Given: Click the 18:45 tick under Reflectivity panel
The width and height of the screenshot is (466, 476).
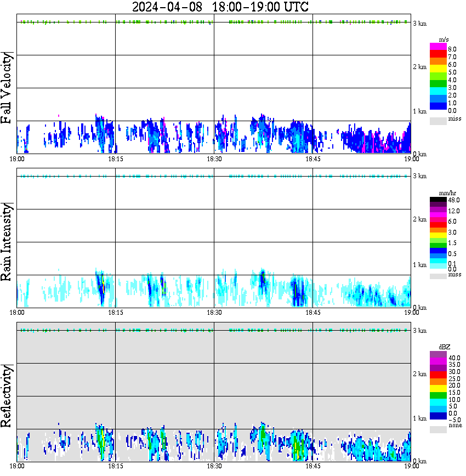Looking at the screenshot, I should [312, 466].
